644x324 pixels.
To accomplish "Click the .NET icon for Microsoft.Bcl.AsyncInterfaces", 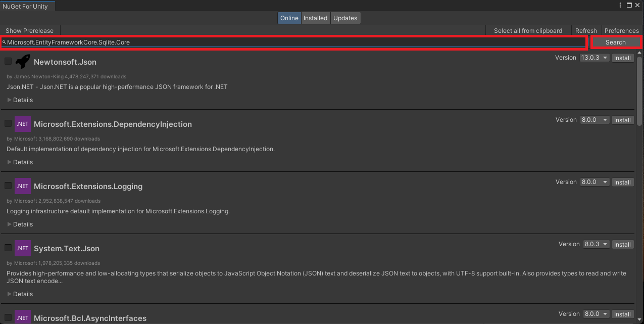I will pos(23,317).
